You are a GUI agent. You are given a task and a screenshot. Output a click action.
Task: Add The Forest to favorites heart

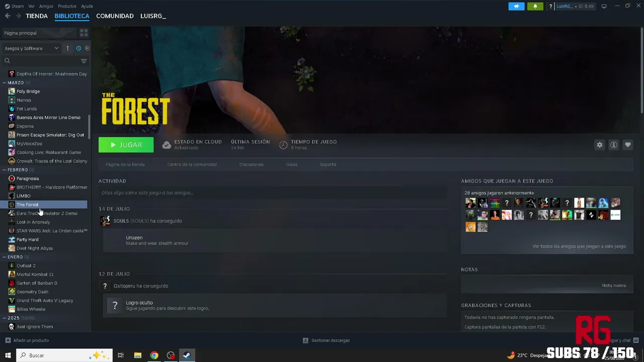[x=627, y=145]
